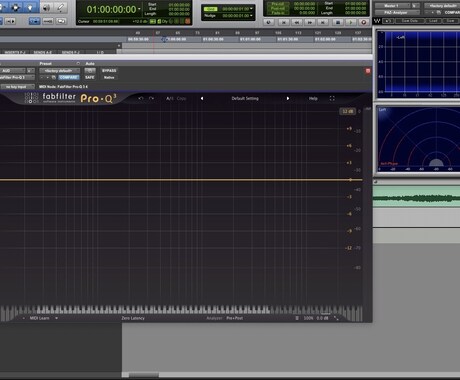Image resolution: width=460 pixels, height=380 pixels.
Task: Go to previous preset arrow in Pro-Q
Action: [x=202, y=99]
